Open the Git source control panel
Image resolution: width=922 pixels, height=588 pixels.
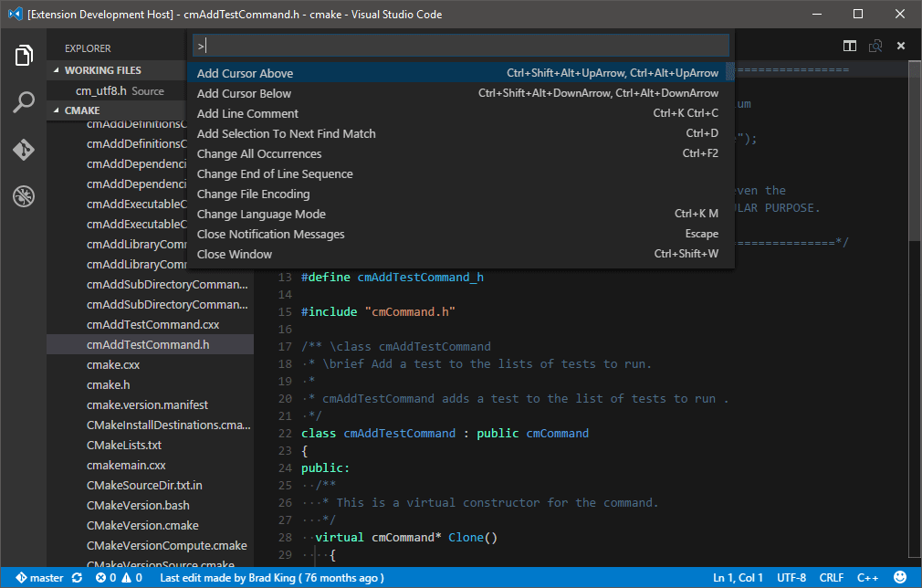(x=23, y=151)
